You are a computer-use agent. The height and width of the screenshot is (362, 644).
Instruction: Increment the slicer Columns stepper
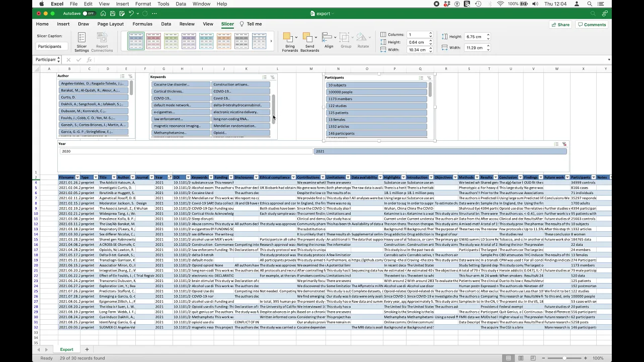click(x=431, y=33)
